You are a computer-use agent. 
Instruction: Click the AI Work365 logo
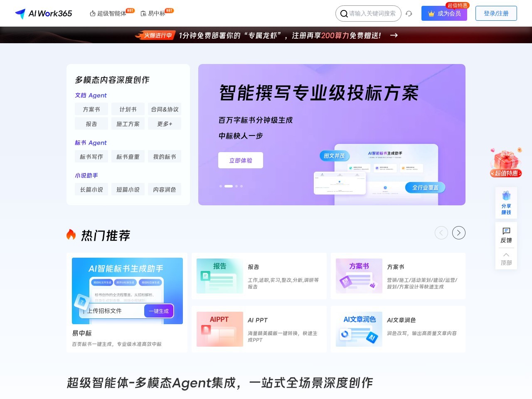point(43,14)
